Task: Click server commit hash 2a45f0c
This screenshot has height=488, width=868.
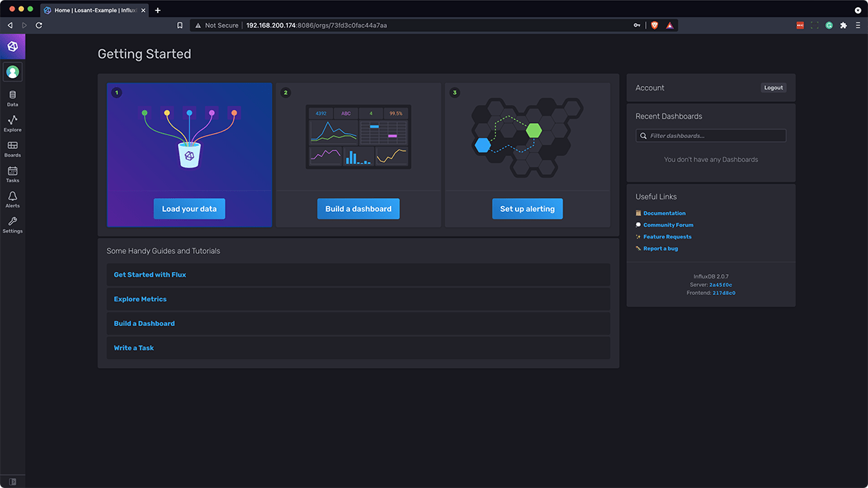Action: tap(720, 285)
